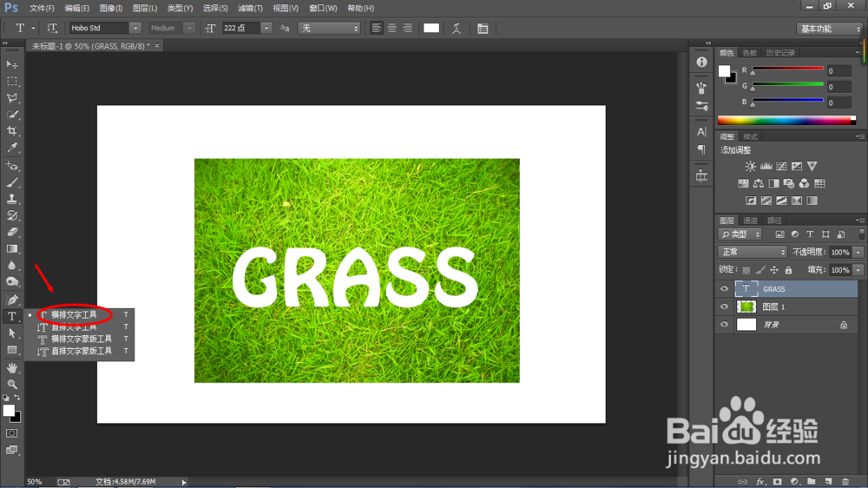
Task: Select the History Brush tool
Action: coord(11,215)
